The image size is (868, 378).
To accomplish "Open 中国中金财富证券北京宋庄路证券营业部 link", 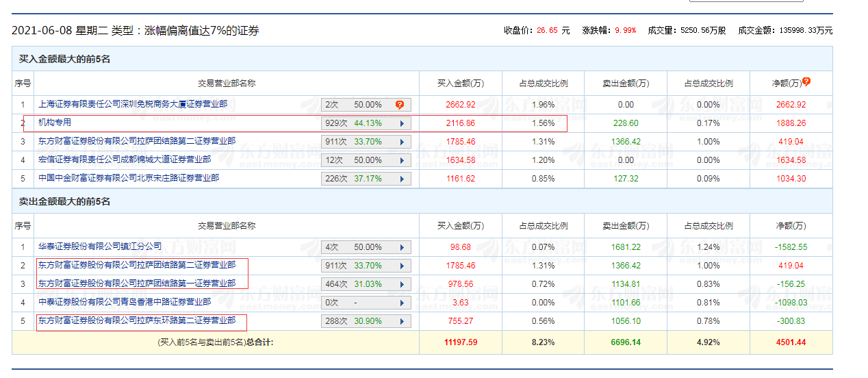I will click(x=129, y=179).
